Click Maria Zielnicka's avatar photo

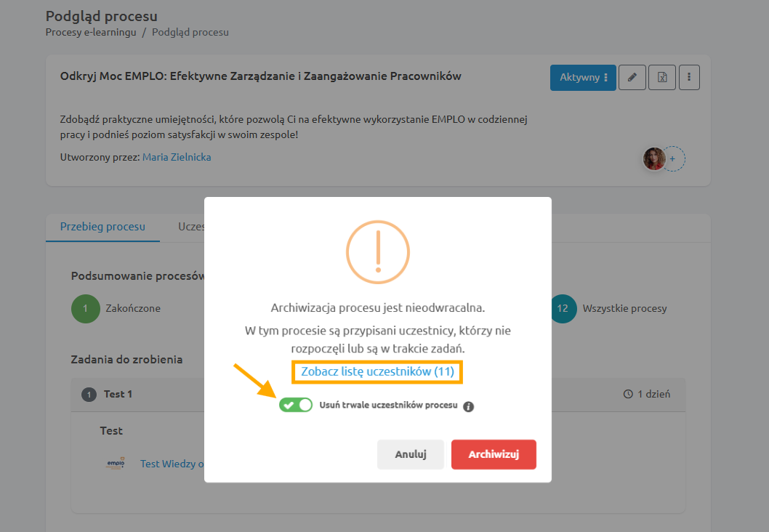click(654, 159)
